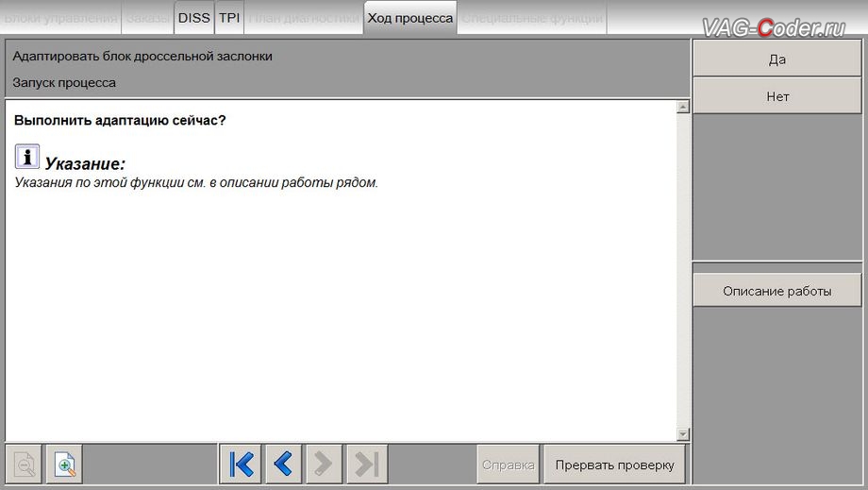Click the information icon beside Указание
The width and height of the screenshot is (868, 490).
coord(26,157)
